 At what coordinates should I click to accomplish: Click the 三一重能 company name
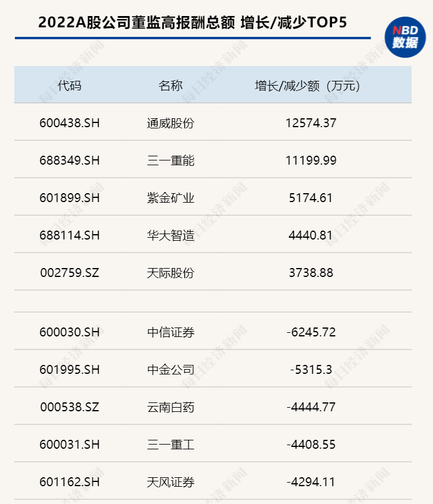click(171, 160)
